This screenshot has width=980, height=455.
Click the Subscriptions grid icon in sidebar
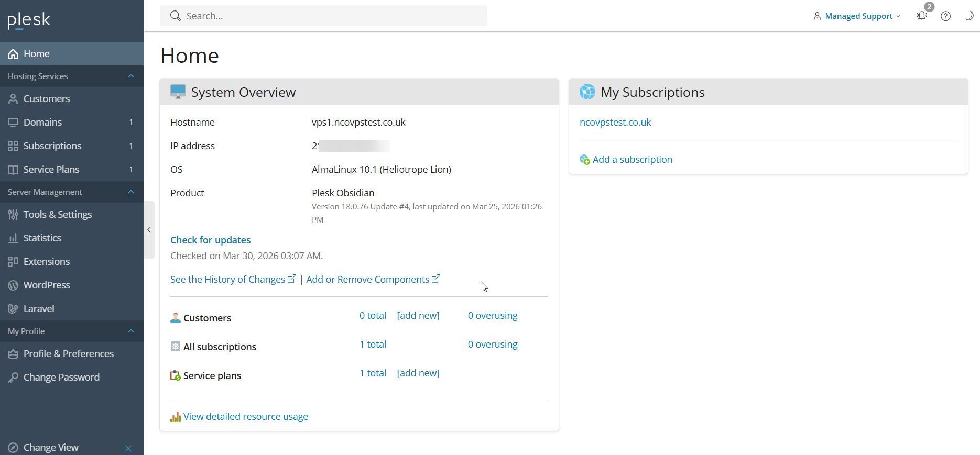click(13, 146)
